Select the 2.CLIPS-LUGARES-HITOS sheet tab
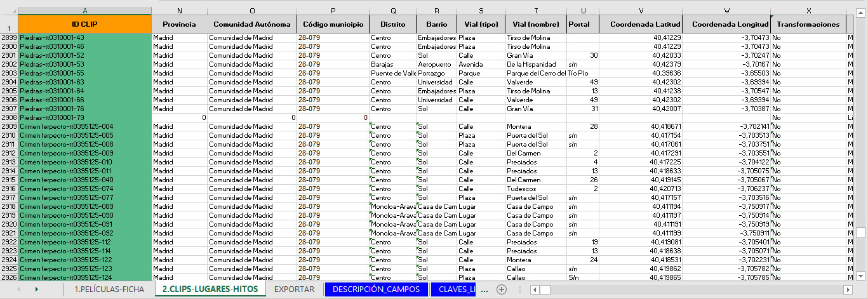The height and width of the screenshot is (299, 868). pyautogui.click(x=210, y=289)
